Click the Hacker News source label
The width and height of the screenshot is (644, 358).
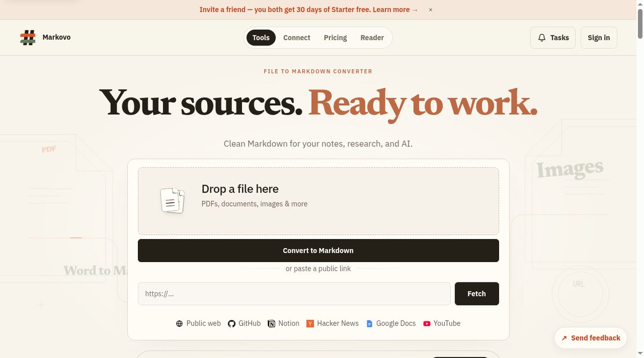click(x=338, y=324)
